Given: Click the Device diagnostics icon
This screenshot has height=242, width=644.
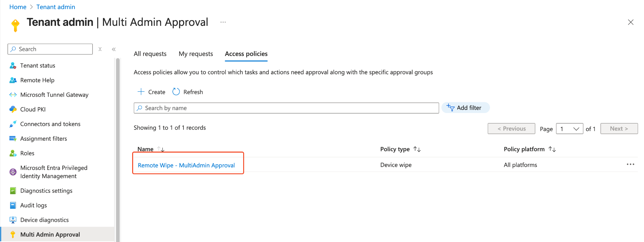Looking at the screenshot, I should point(13,220).
